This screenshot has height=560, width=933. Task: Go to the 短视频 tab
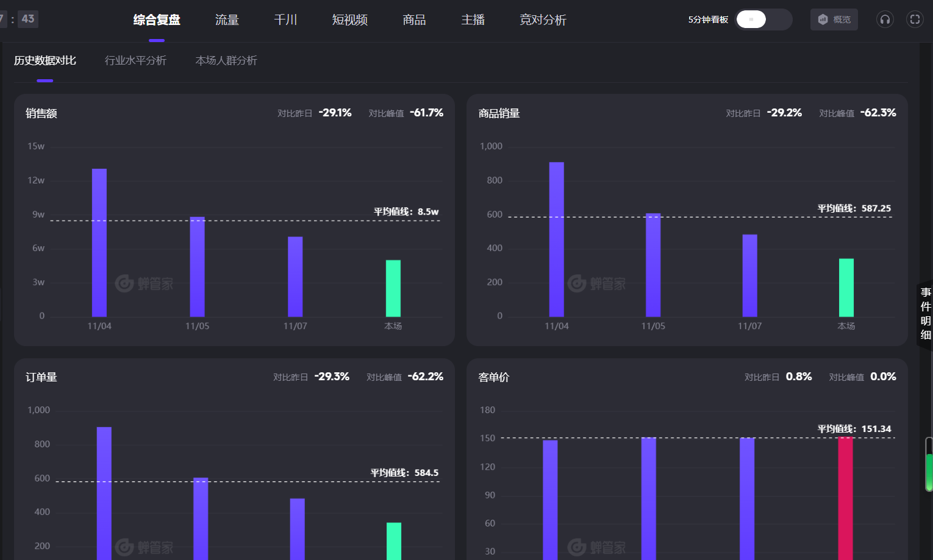350,20
